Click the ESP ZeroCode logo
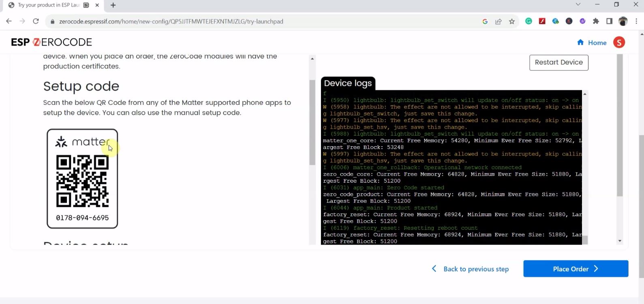 pyautogui.click(x=51, y=42)
